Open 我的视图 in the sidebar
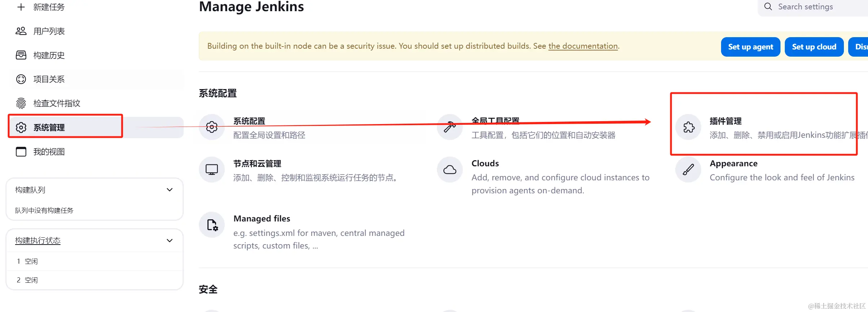This screenshot has width=868, height=312. tap(49, 151)
